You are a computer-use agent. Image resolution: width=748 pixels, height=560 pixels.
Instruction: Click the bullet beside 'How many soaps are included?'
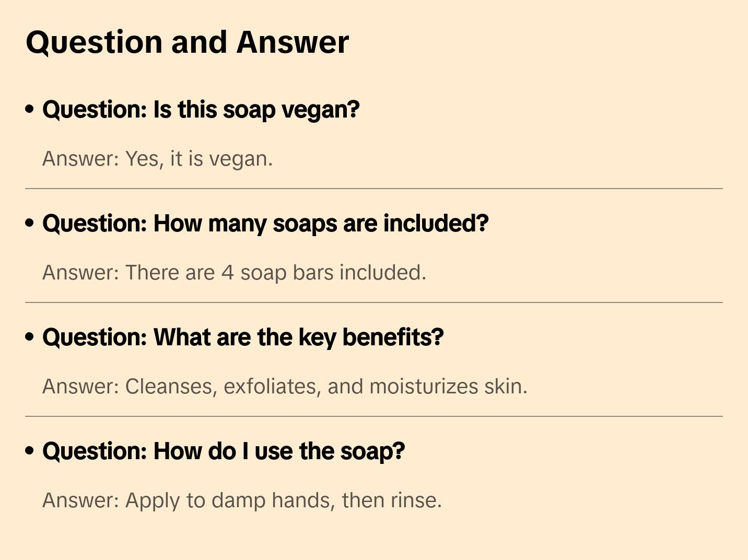pyautogui.click(x=30, y=223)
